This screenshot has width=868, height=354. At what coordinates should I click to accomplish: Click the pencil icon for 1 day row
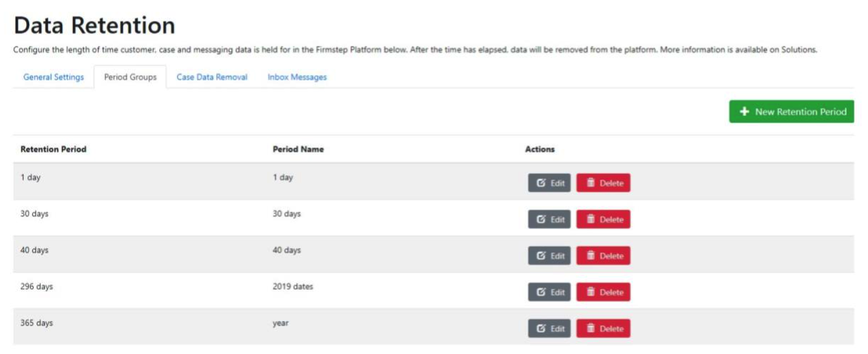pos(542,183)
